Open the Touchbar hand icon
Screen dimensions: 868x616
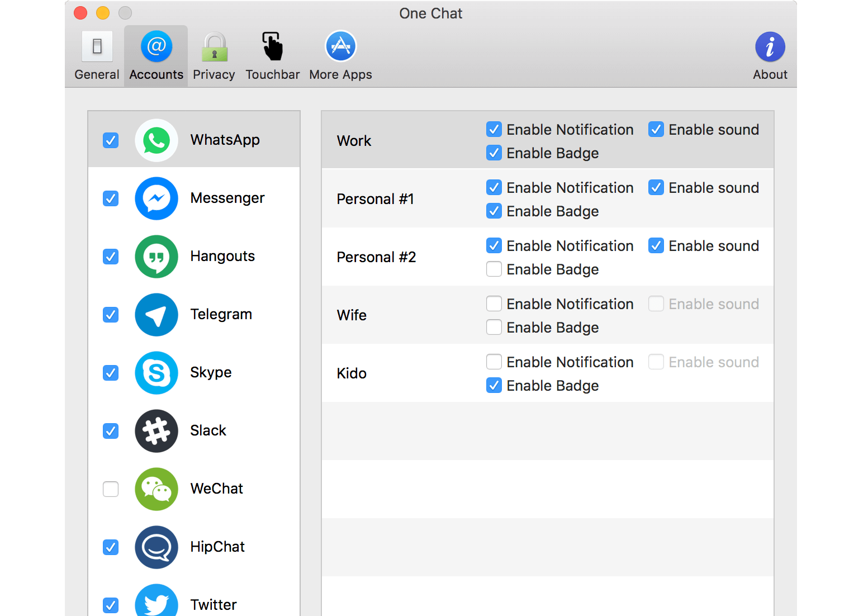(x=273, y=46)
